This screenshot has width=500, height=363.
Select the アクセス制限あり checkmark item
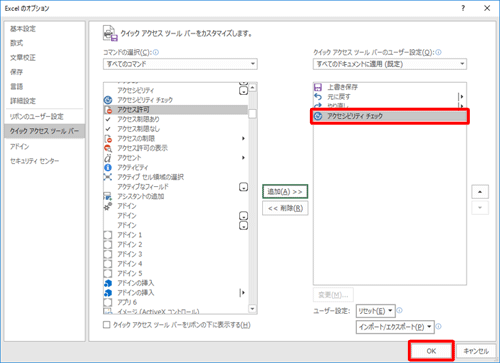click(176, 119)
